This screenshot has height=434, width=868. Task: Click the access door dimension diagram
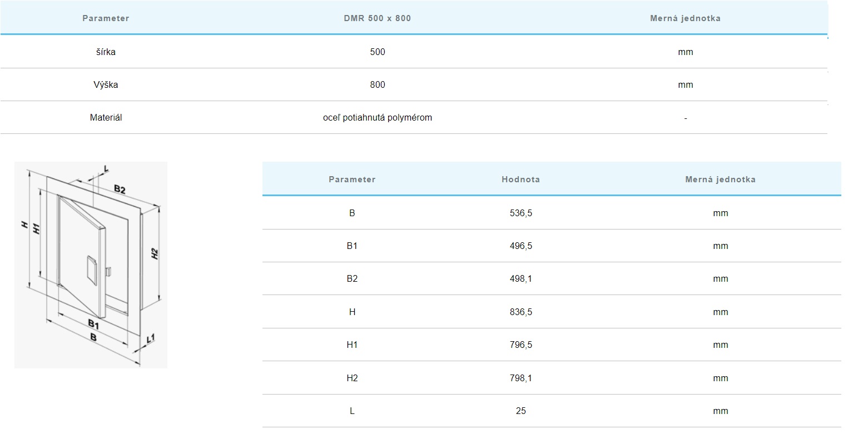pyautogui.click(x=91, y=265)
